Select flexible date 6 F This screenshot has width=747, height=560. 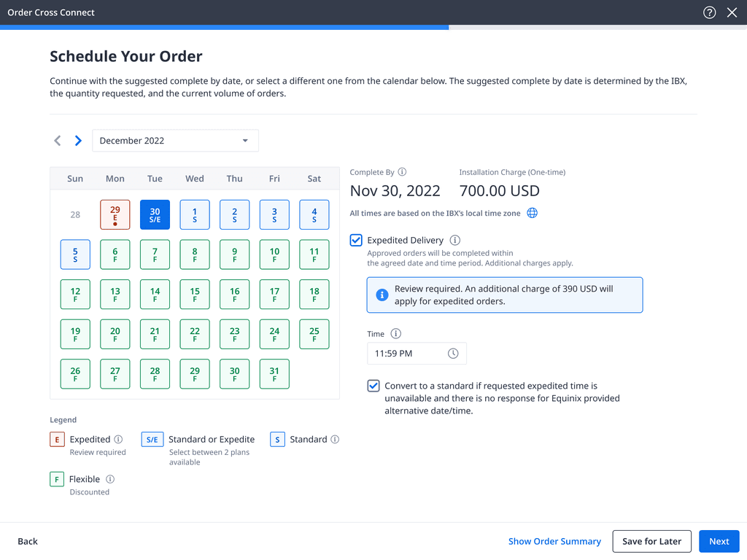point(115,254)
